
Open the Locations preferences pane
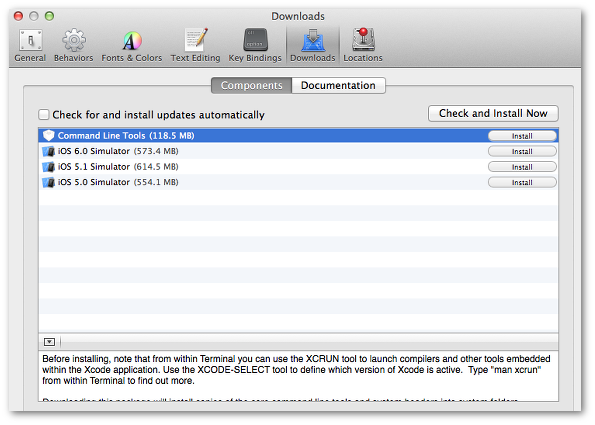tap(363, 46)
